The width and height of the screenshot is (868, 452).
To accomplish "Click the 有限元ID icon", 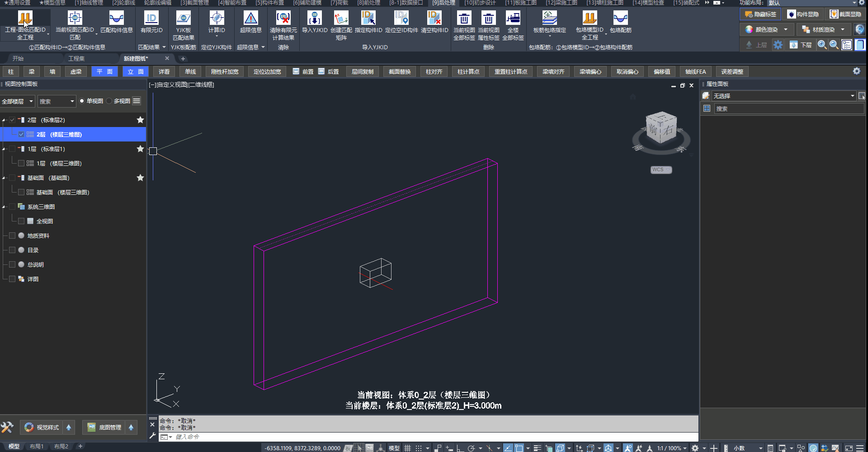I will click(x=151, y=19).
